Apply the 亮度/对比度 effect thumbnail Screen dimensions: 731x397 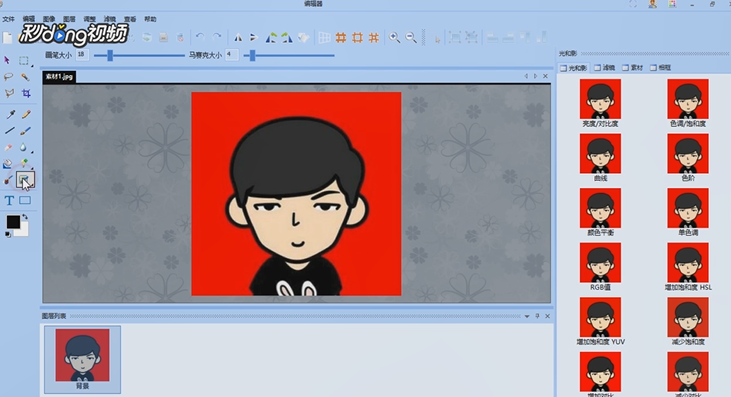tap(600, 99)
